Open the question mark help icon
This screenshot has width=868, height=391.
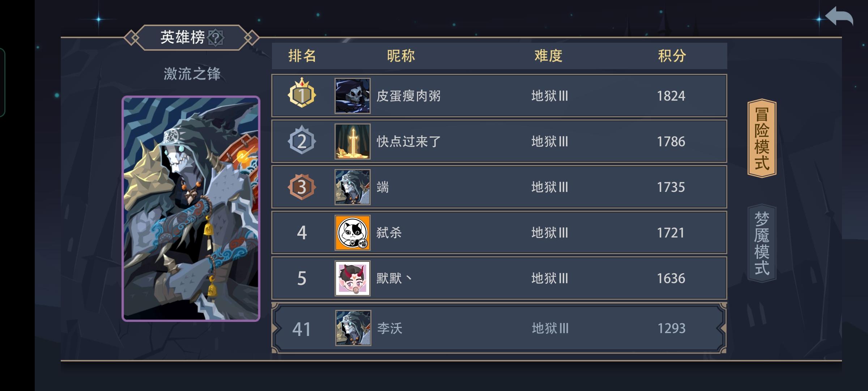216,37
